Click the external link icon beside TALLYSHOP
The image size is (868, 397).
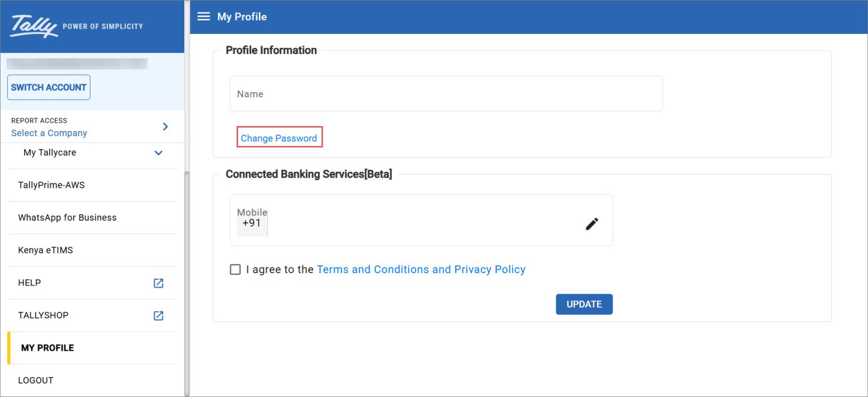(x=158, y=316)
